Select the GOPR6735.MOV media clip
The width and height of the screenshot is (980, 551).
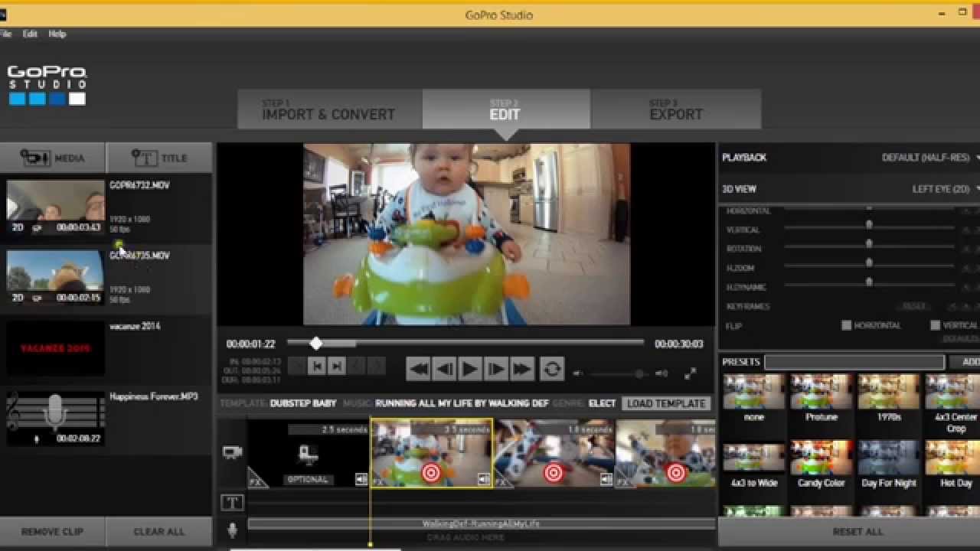pyautogui.click(x=106, y=279)
